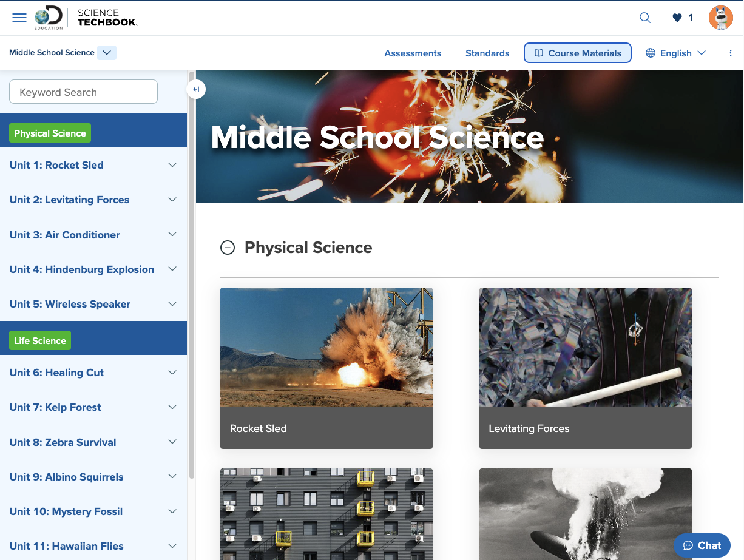The height and width of the screenshot is (560, 744).
Task: Select the Course Materials button
Action: (x=578, y=53)
